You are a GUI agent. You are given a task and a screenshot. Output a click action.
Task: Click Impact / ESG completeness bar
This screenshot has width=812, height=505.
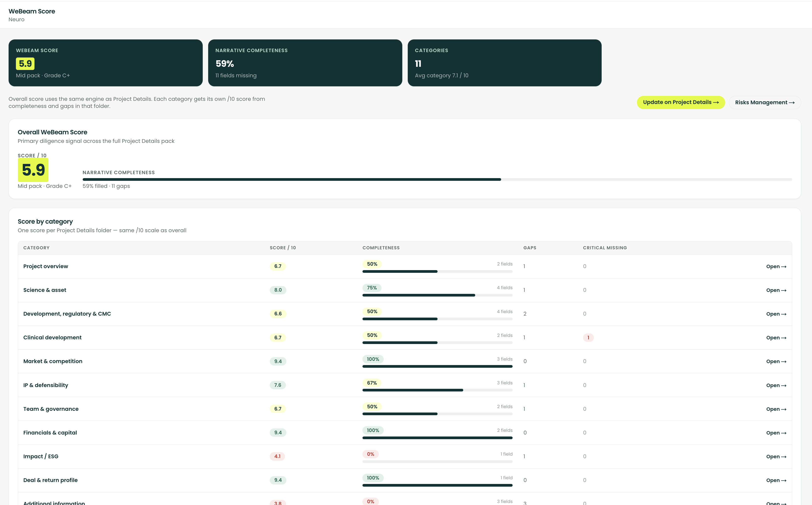tap(437, 462)
